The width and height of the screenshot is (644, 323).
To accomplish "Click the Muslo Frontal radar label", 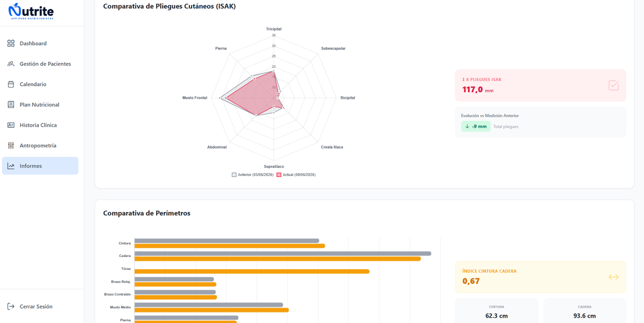I will click(195, 98).
